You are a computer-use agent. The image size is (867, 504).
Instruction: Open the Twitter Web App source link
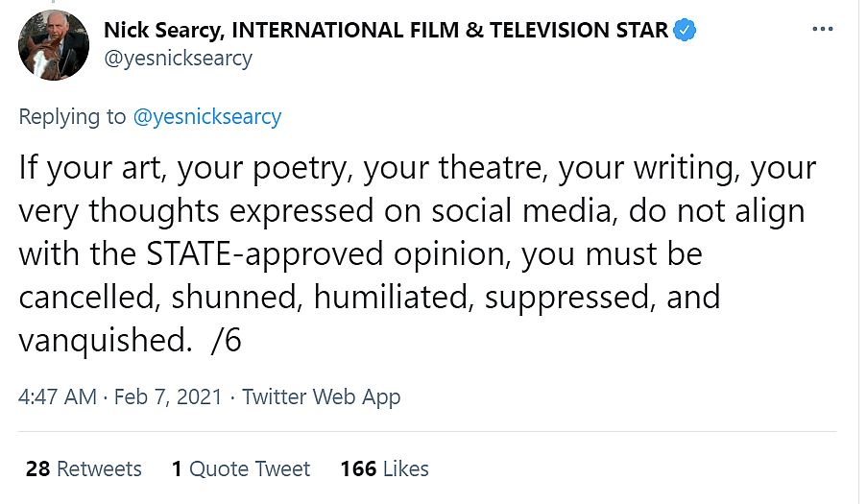pyautogui.click(x=321, y=396)
